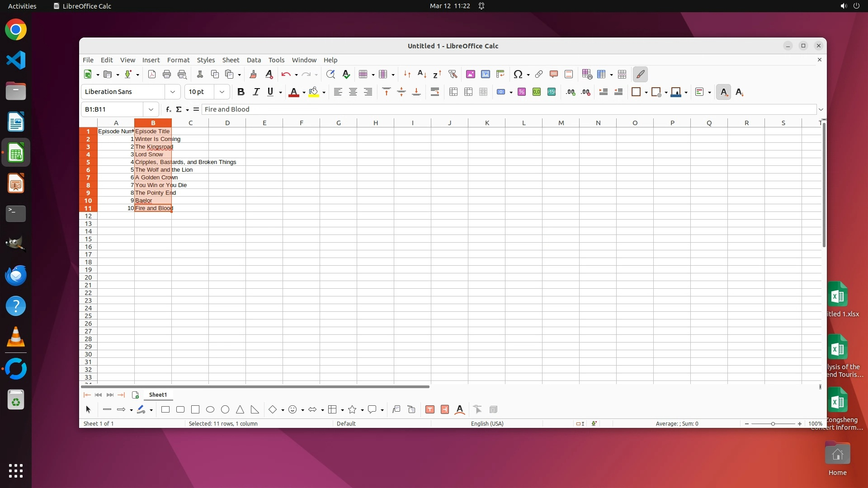Expand the font name dropdown
The width and height of the screenshot is (868, 488).
[172, 92]
